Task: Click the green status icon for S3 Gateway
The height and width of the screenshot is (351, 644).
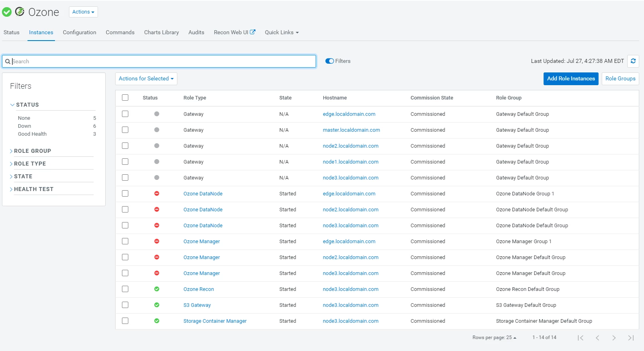Action: pos(157,305)
